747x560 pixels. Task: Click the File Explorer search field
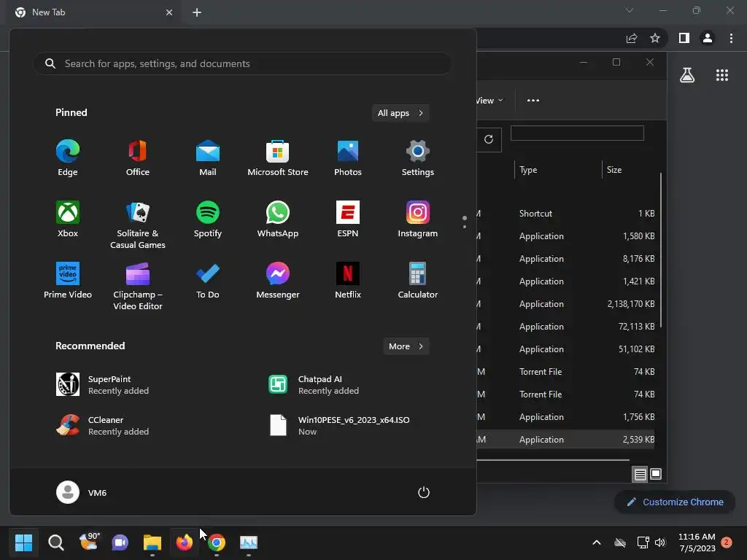pyautogui.click(x=577, y=133)
